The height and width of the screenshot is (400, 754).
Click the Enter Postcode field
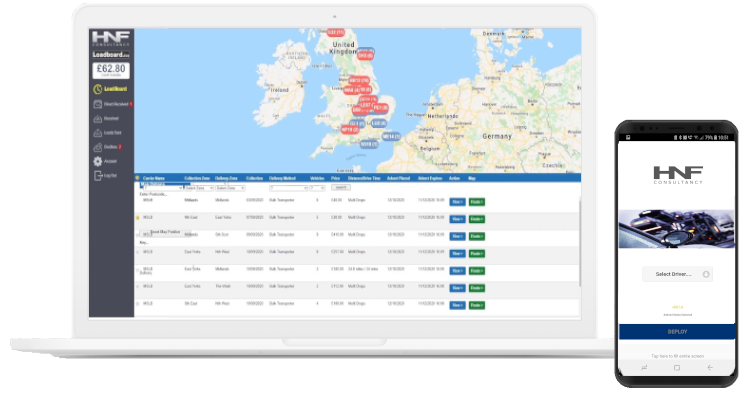click(153, 194)
